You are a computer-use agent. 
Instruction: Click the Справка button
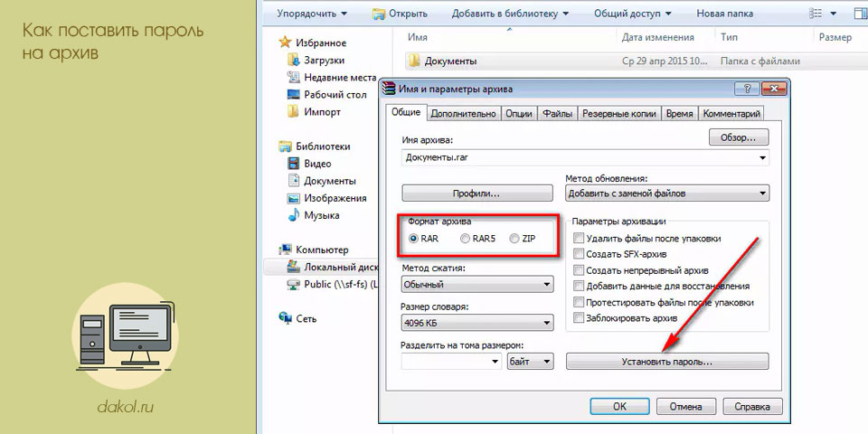click(752, 406)
